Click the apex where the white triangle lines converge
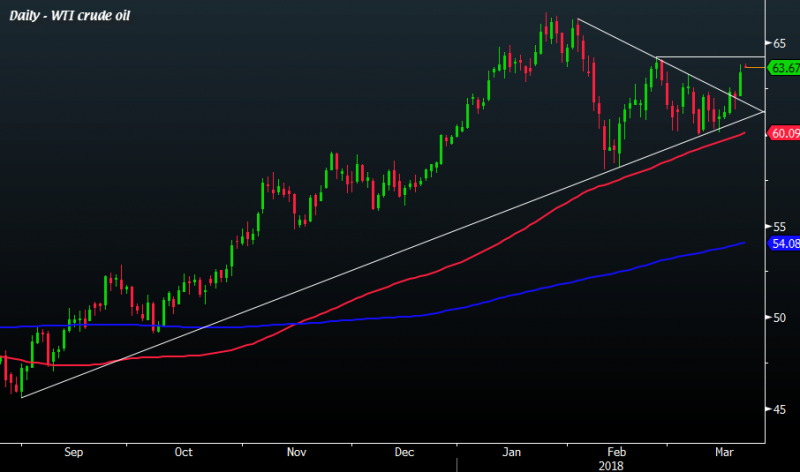The height and width of the screenshot is (472, 800). 763,111
